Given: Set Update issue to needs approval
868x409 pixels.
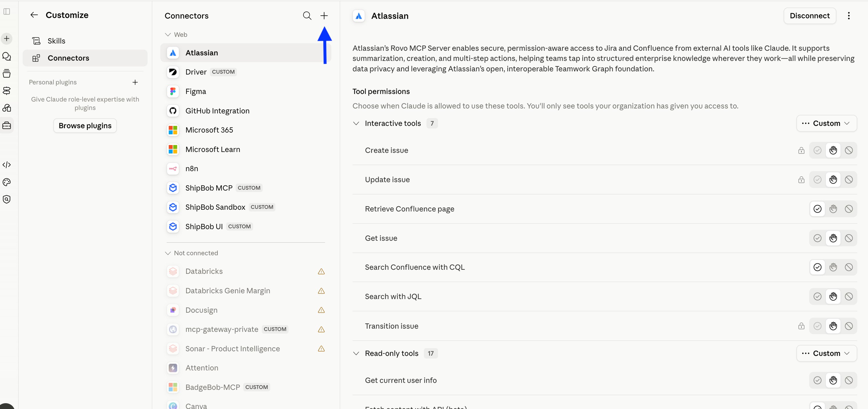Looking at the screenshot, I should pos(833,180).
